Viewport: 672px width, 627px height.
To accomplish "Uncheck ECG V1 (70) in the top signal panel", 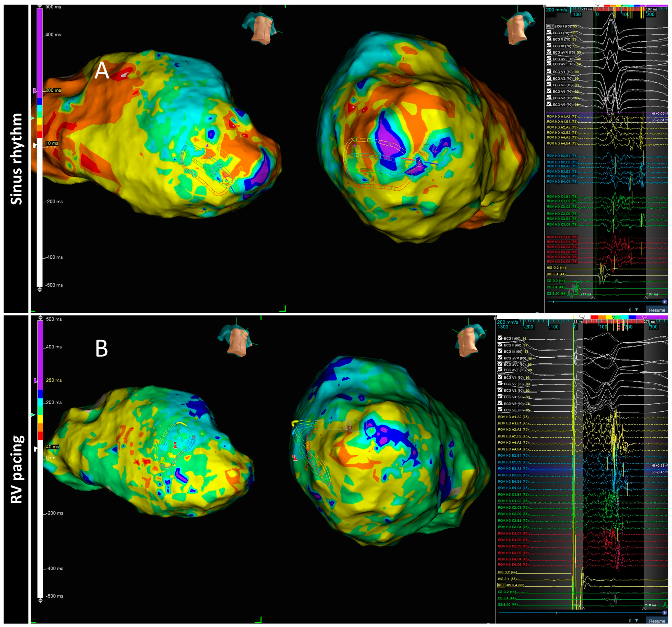I will tap(549, 71).
